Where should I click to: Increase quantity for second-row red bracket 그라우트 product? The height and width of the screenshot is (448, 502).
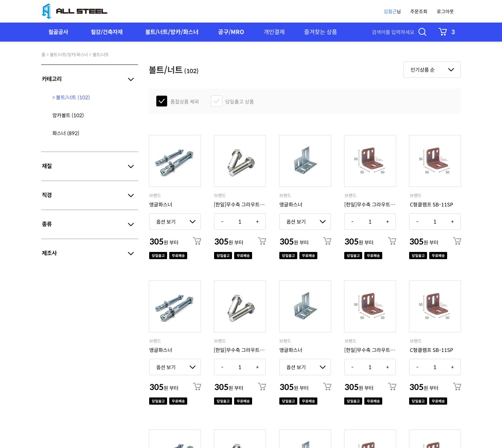(388, 367)
